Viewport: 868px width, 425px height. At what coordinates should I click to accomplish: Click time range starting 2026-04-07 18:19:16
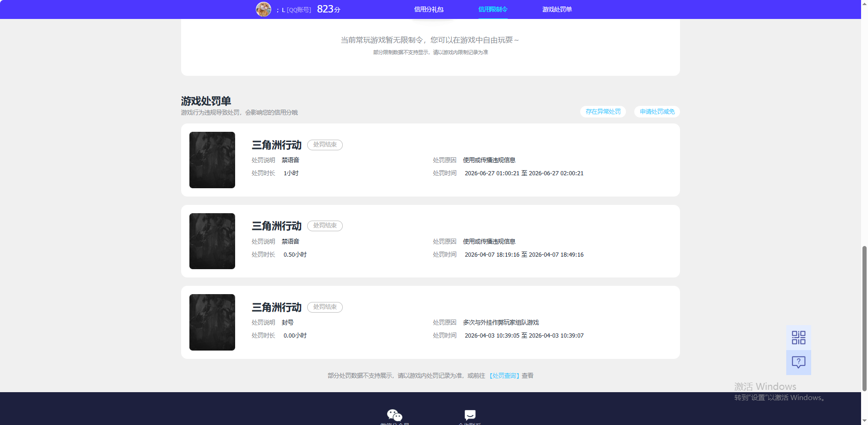(524, 255)
